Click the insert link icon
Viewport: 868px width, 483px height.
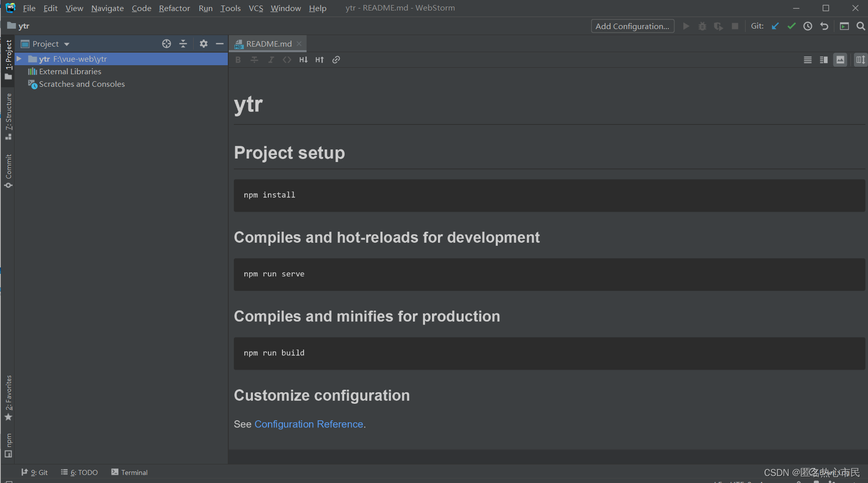(336, 60)
